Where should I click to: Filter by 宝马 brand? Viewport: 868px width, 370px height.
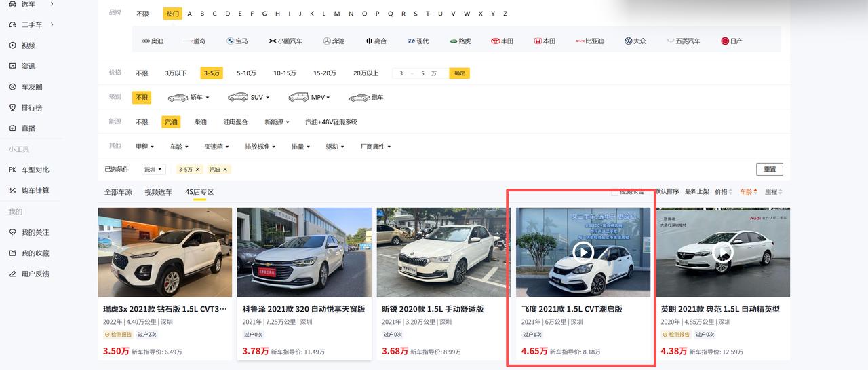click(x=237, y=41)
